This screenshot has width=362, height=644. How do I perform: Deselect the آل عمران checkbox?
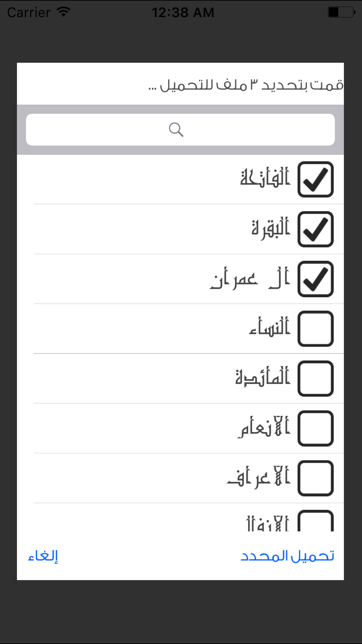click(315, 279)
